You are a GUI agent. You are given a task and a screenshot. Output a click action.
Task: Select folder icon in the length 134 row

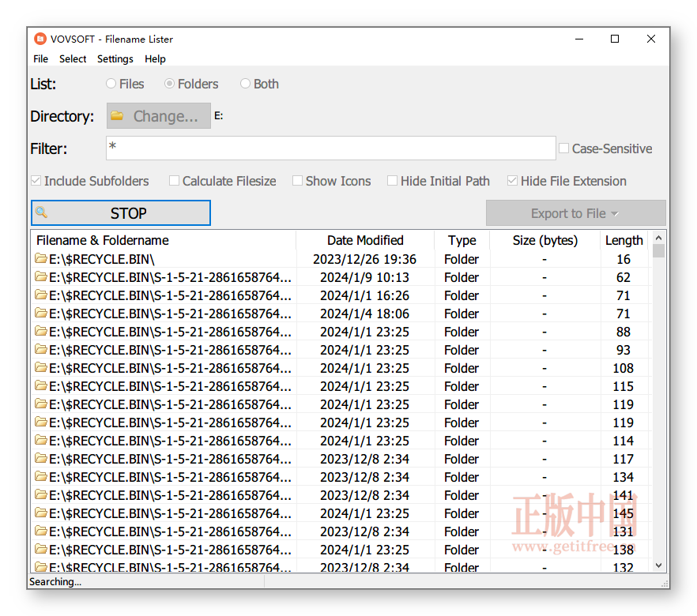pos(41,476)
